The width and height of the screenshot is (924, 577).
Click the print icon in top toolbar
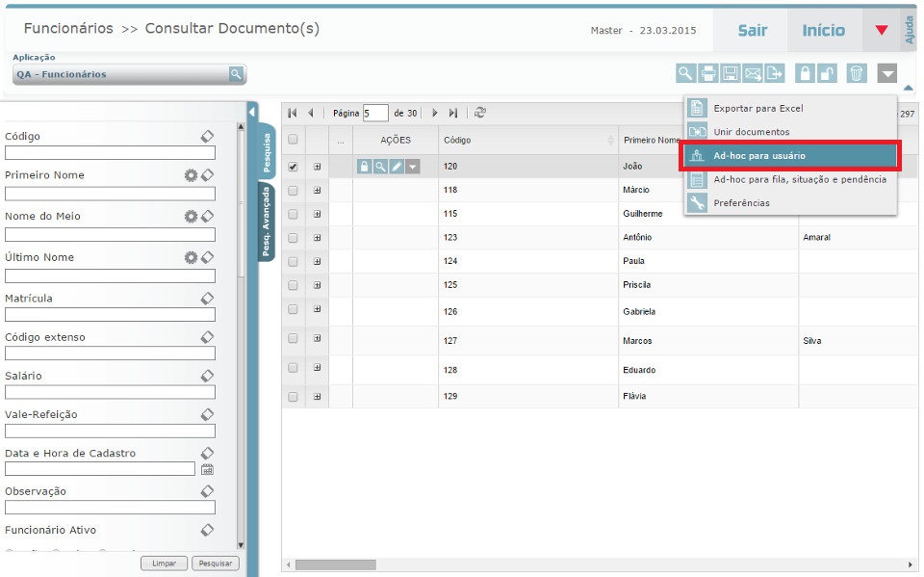708,73
